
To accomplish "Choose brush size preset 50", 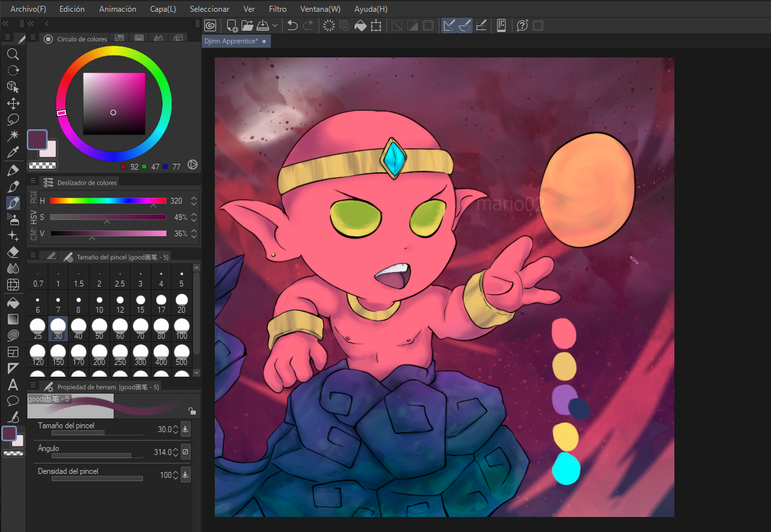I will pyautogui.click(x=99, y=328).
